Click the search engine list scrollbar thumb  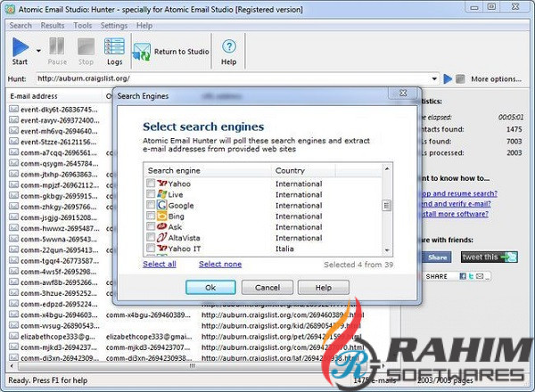click(387, 205)
